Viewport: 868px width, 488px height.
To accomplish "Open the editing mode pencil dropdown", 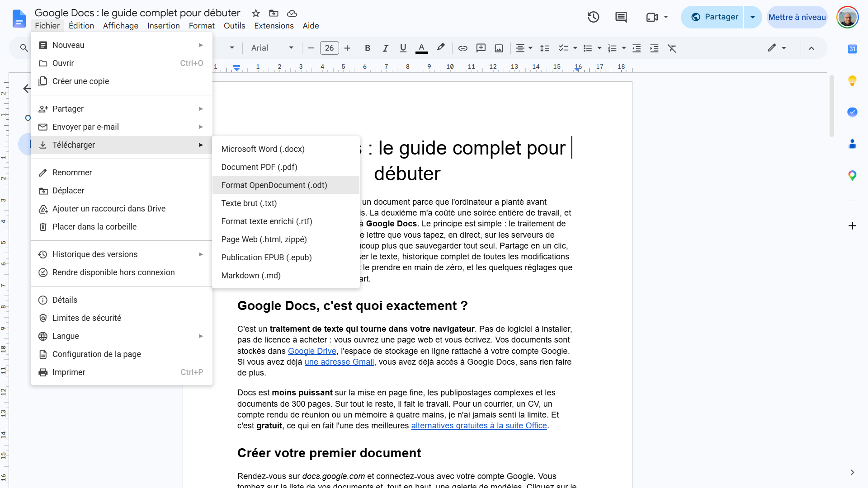I will point(777,48).
